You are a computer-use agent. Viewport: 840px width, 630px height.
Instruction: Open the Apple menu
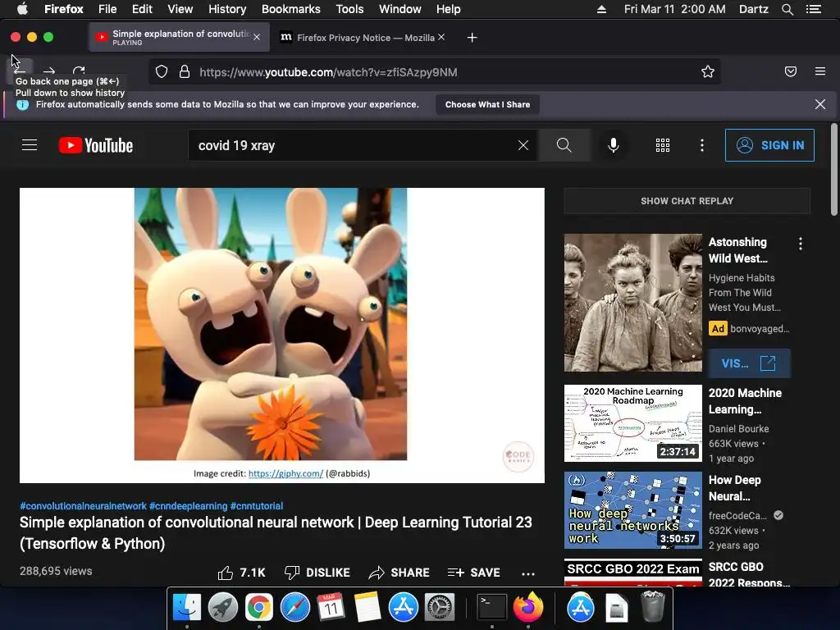(x=22, y=9)
